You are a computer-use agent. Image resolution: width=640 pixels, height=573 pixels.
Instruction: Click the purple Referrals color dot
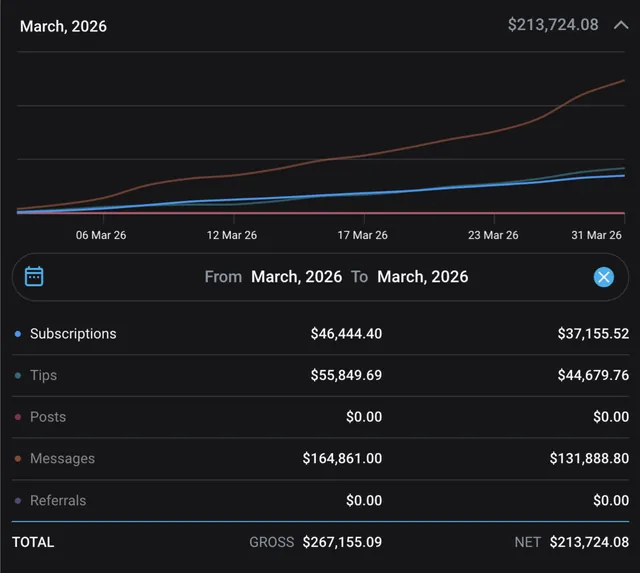click(x=18, y=501)
